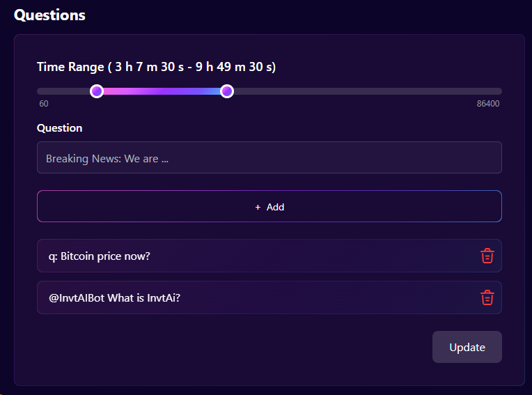Click the "Questions" section heading
Viewport: 532px width, 395px height.
[x=50, y=15]
